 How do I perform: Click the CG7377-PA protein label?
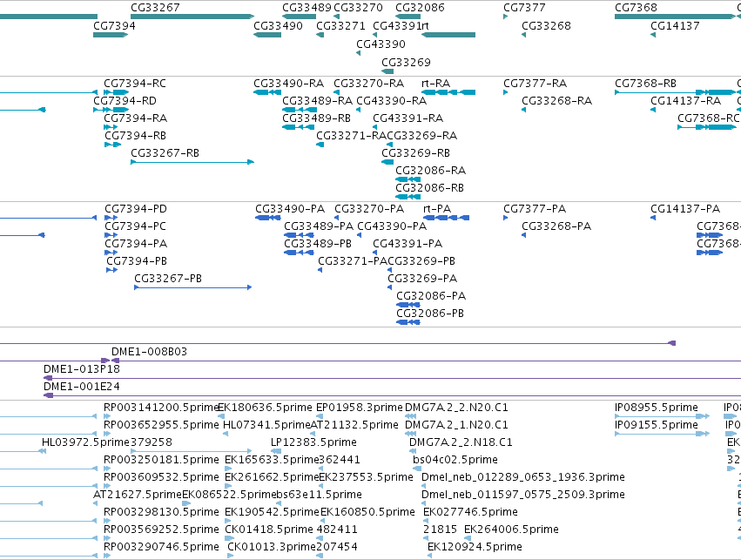click(x=535, y=209)
